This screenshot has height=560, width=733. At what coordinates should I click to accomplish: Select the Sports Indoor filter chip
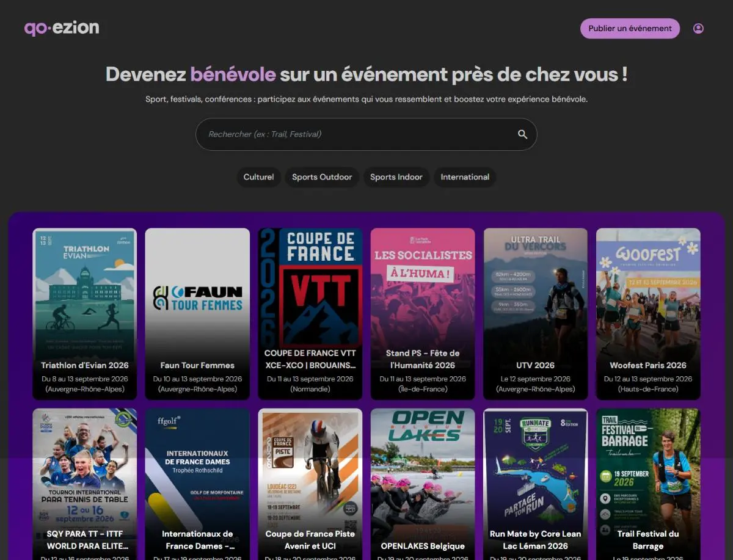(x=396, y=177)
